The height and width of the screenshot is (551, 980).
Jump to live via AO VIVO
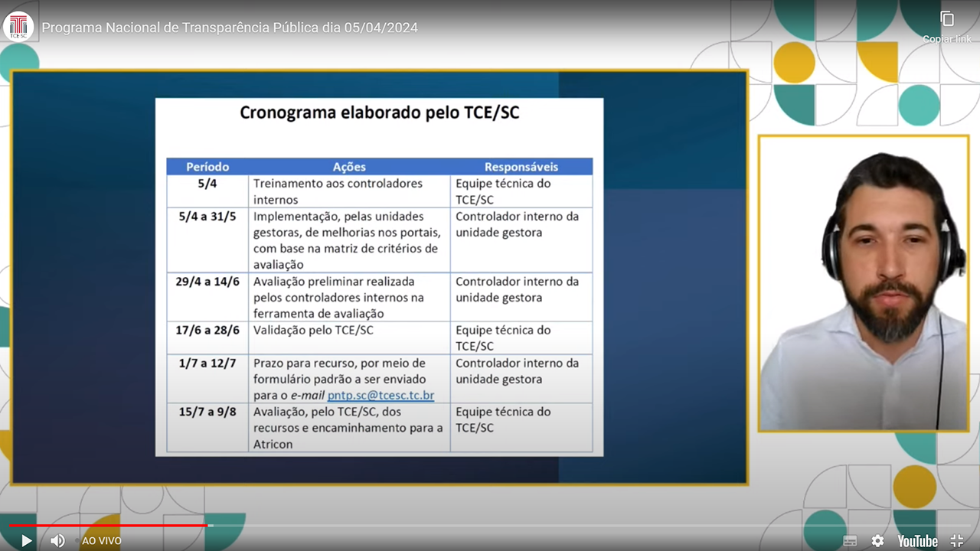(102, 540)
